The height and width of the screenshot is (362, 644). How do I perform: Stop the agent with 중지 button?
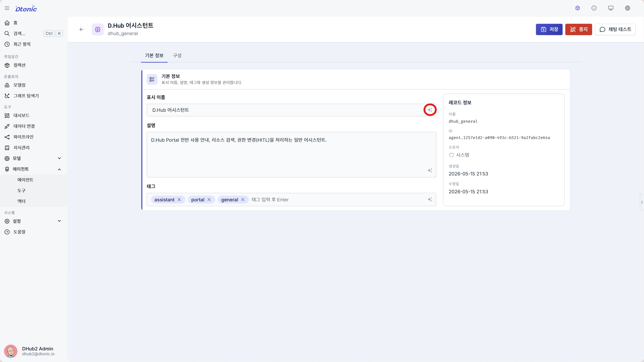pyautogui.click(x=578, y=29)
